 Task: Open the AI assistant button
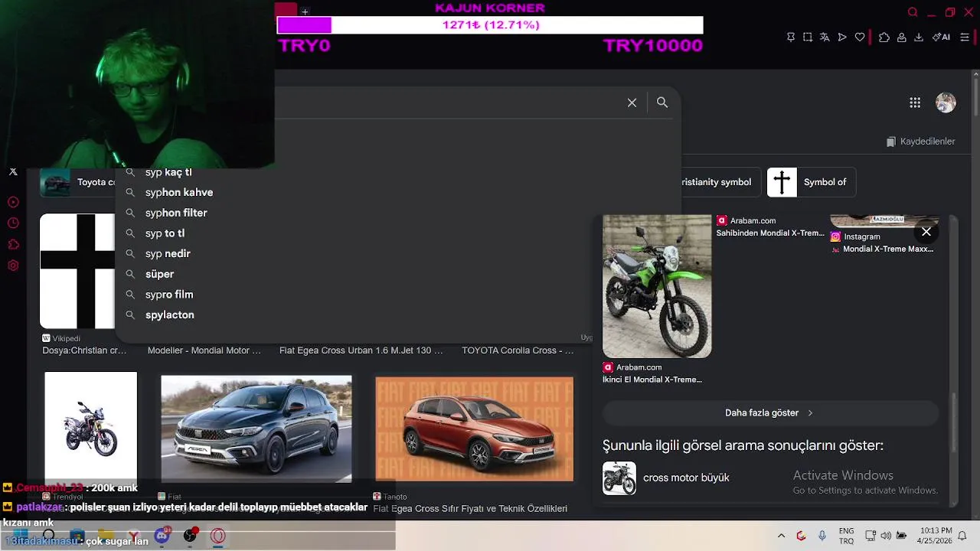pyautogui.click(x=941, y=37)
